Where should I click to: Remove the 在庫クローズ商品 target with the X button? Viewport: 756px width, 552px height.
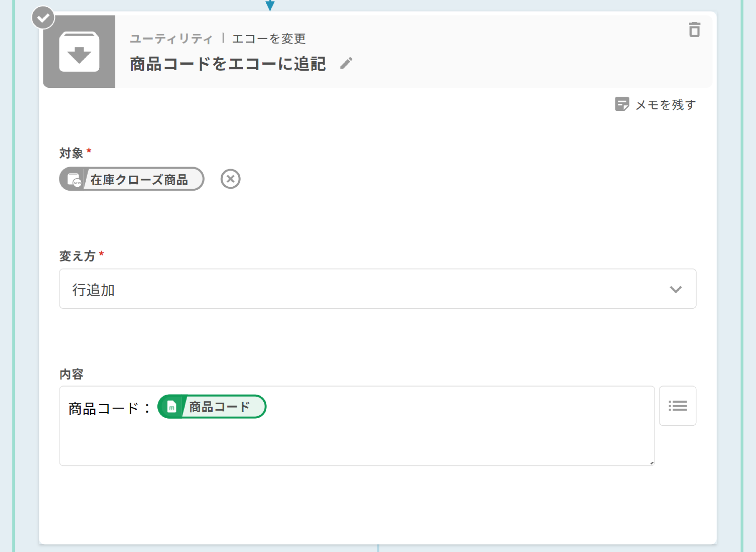pyautogui.click(x=230, y=179)
